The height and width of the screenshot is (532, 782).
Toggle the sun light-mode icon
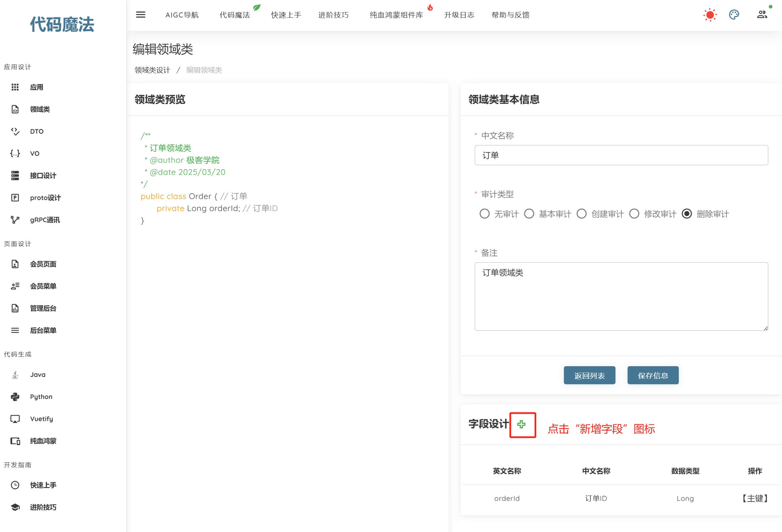[710, 15]
